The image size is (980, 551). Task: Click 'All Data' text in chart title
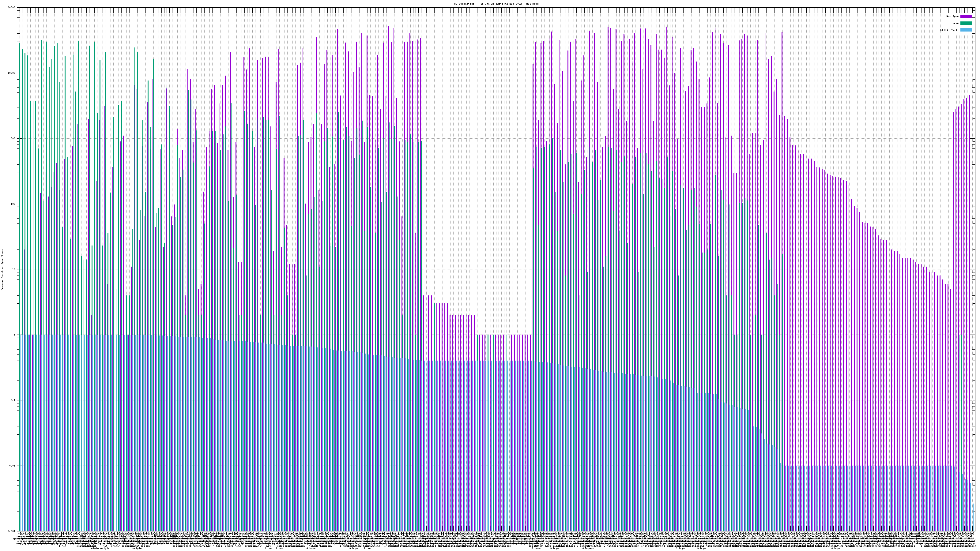click(532, 4)
